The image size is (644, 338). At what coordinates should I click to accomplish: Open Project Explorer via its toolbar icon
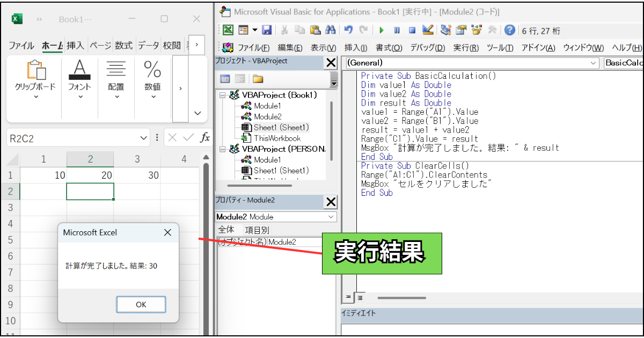445,30
